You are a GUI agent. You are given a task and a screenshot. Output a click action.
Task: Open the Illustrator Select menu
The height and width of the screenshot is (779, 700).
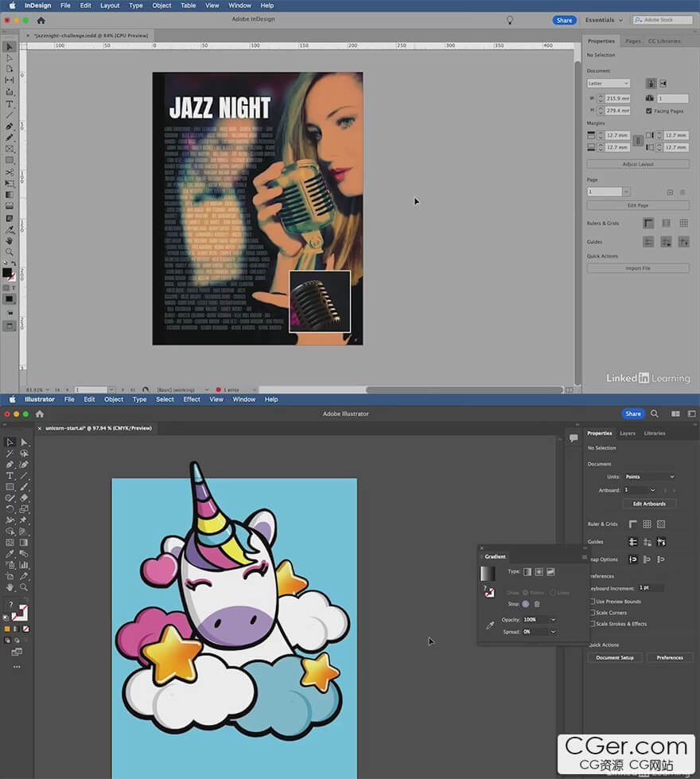(165, 399)
